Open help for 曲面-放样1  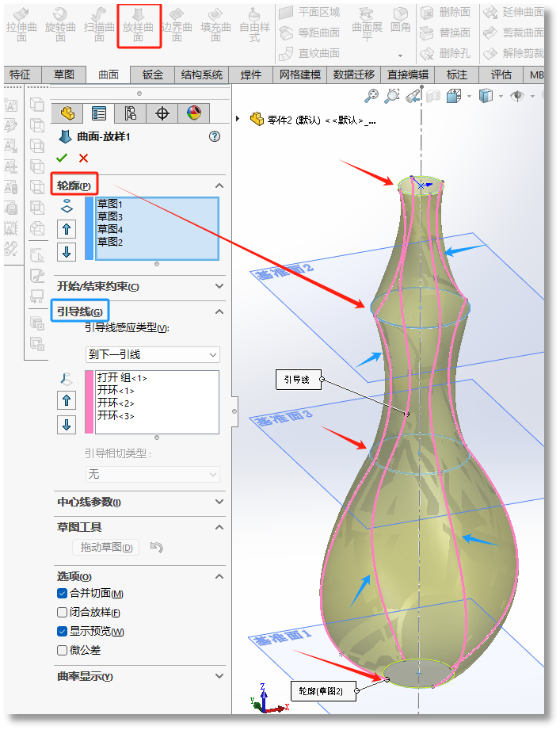(215, 136)
